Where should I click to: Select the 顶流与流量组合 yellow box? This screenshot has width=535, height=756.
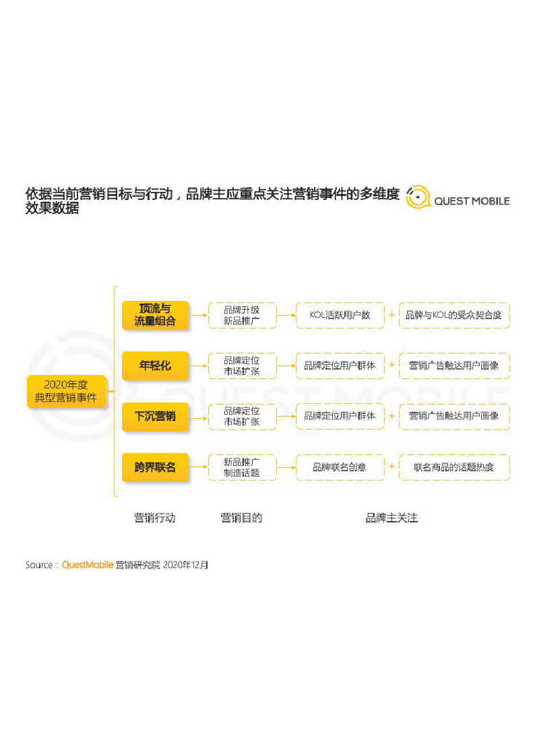click(x=155, y=315)
